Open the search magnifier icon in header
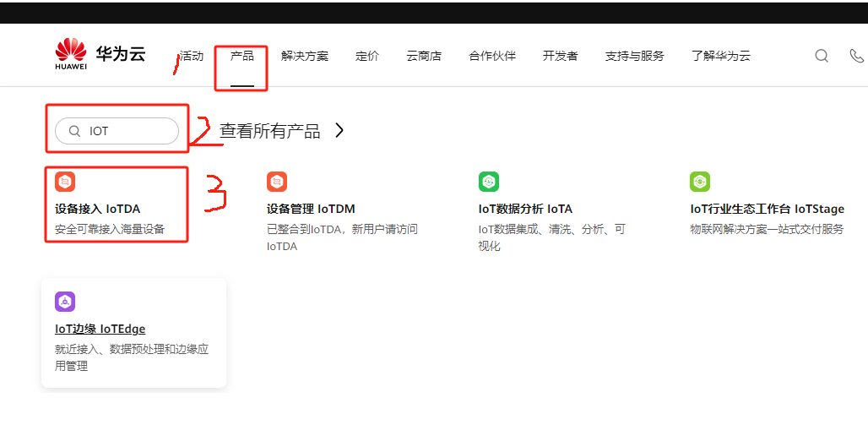 [822, 56]
